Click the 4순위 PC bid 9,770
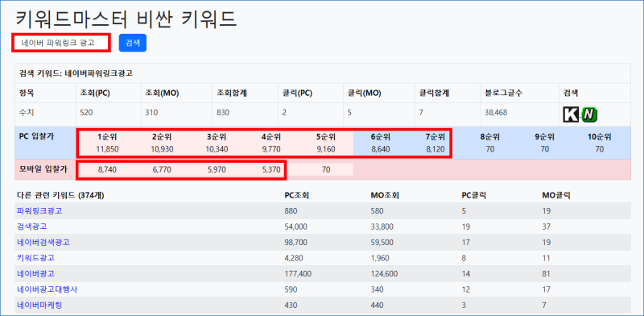644x316 pixels. click(x=271, y=149)
